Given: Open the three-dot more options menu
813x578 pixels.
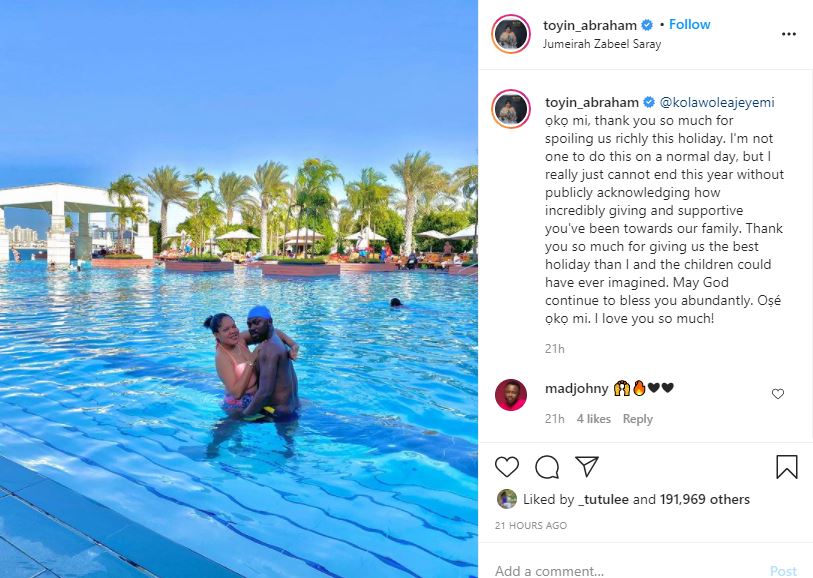Looking at the screenshot, I should click(x=789, y=34).
